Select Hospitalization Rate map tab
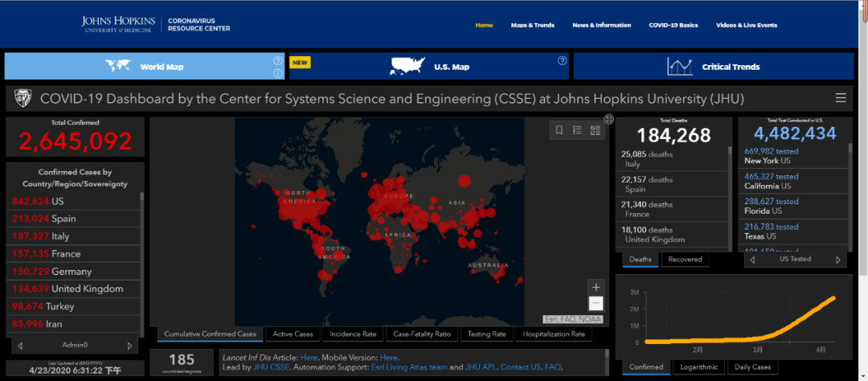Image resolution: width=868 pixels, height=381 pixels. pos(554,334)
